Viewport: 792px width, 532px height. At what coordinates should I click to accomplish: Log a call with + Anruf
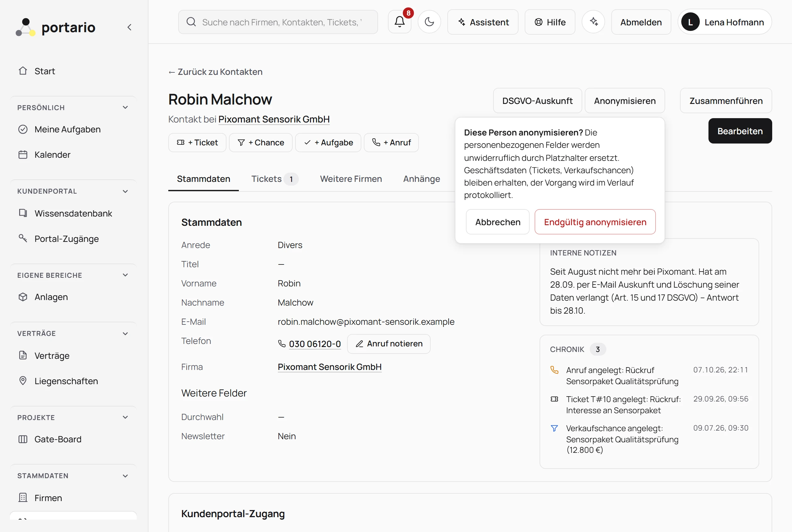click(x=391, y=143)
